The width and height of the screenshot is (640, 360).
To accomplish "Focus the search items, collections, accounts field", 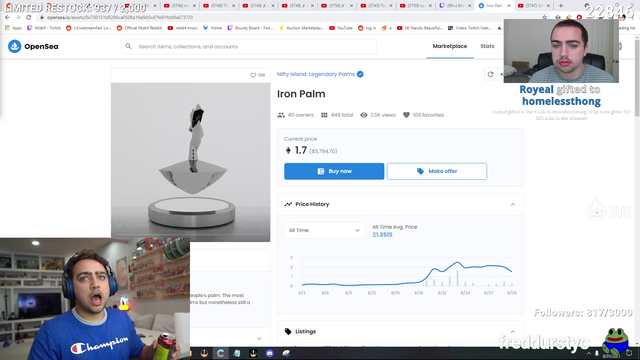I will [249, 47].
